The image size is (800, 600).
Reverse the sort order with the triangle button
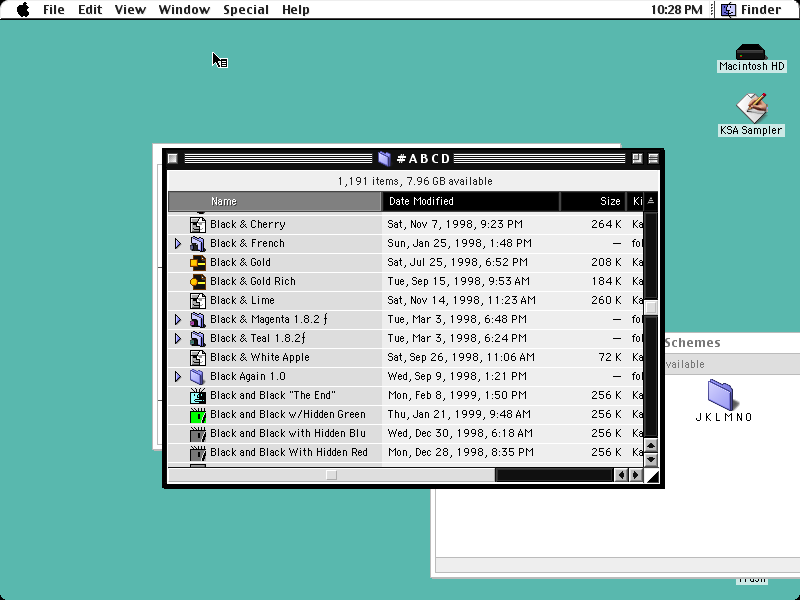(651, 202)
